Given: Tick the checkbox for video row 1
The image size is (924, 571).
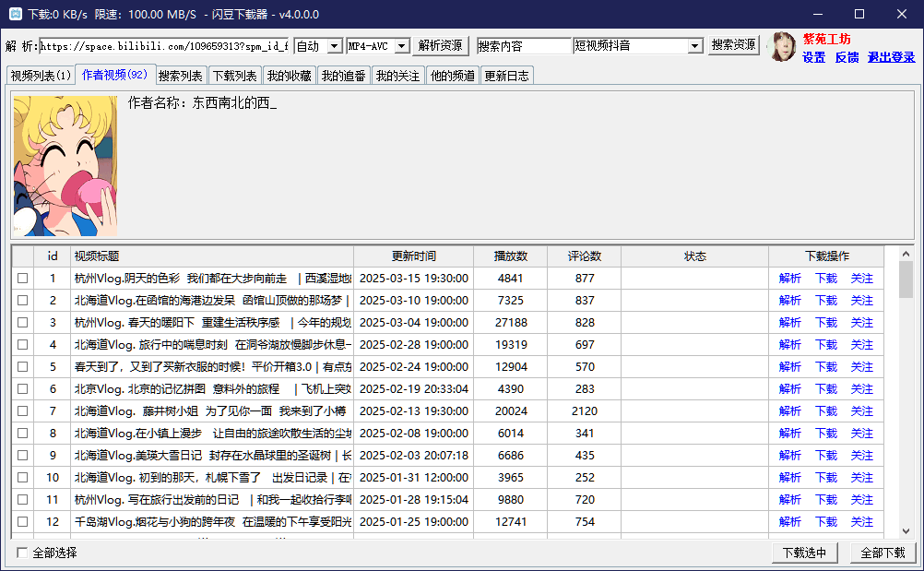Looking at the screenshot, I should pos(22,279).
